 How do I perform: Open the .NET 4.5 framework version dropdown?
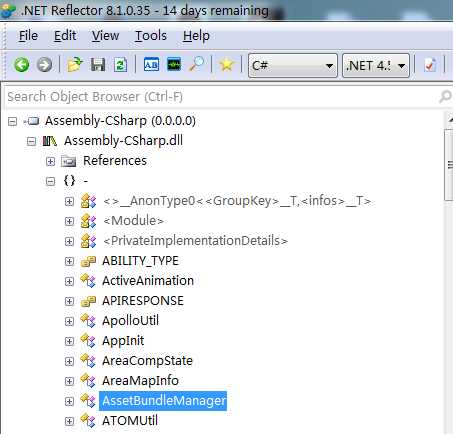(x=376, y=65)
